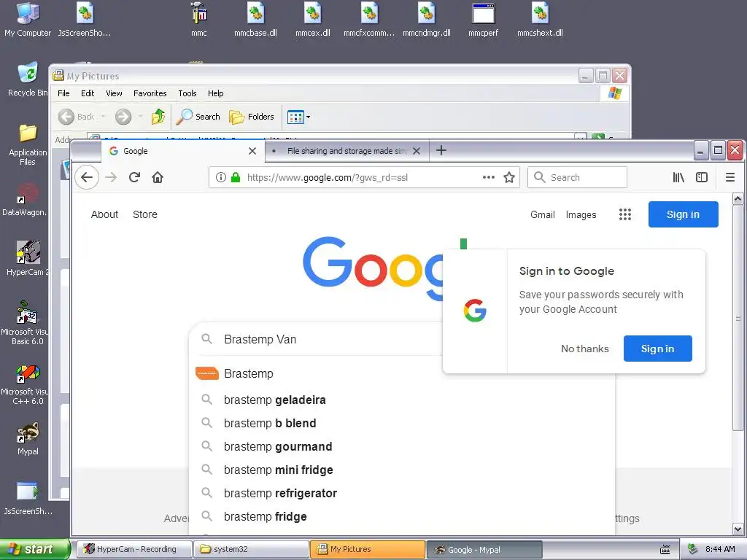Open Google Images link
747x560 pixels.
(581, 215)
